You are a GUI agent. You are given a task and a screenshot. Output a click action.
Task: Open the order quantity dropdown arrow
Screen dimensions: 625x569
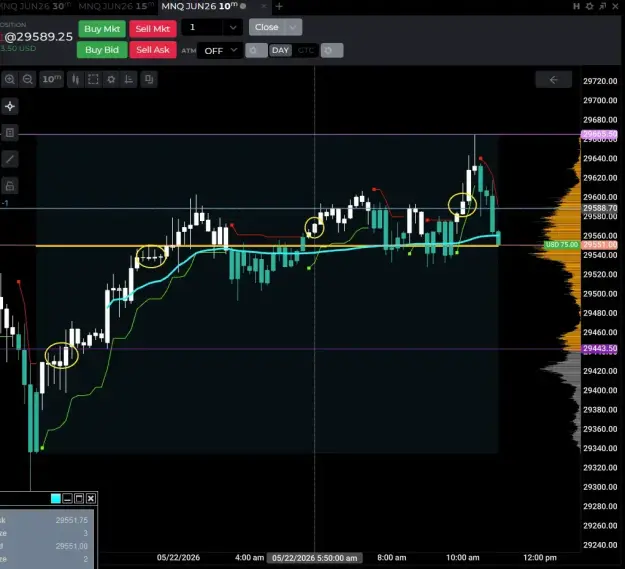(x=233, y=27)
